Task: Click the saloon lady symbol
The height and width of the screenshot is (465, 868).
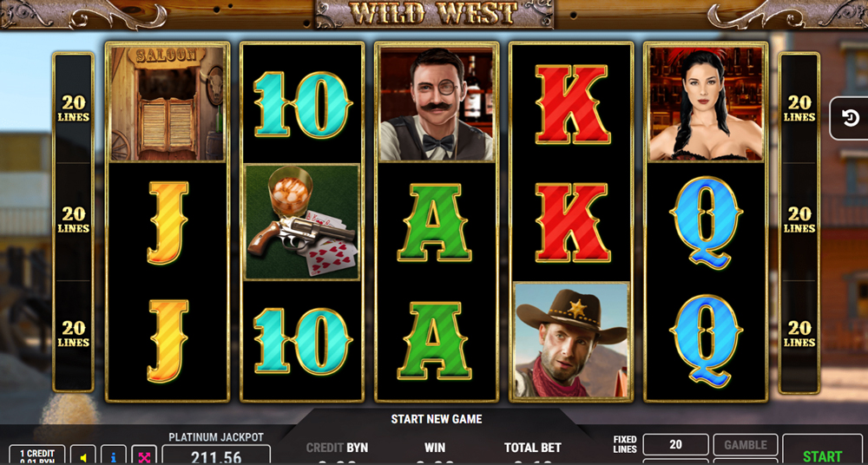Action: tap(705, 104)
